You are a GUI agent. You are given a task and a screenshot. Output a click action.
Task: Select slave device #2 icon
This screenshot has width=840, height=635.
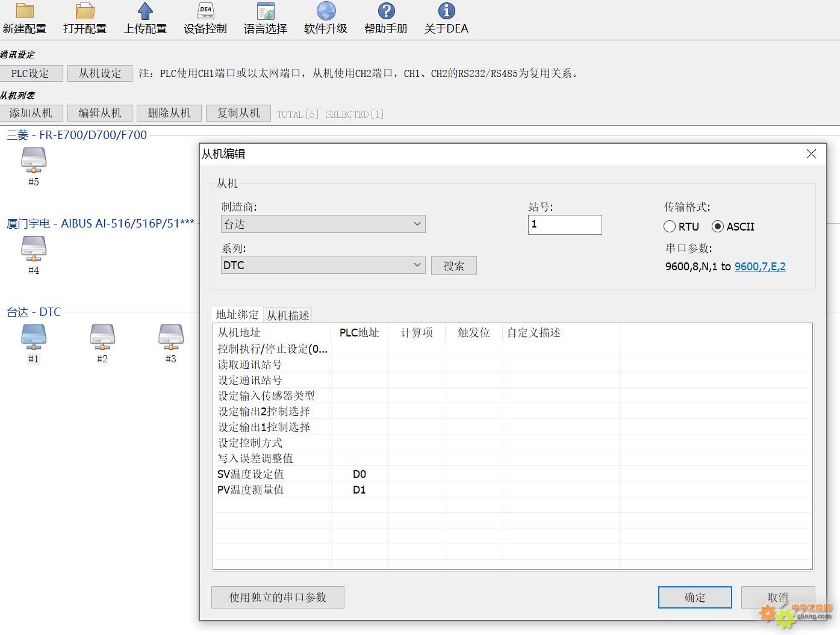[x=102, y=337]
